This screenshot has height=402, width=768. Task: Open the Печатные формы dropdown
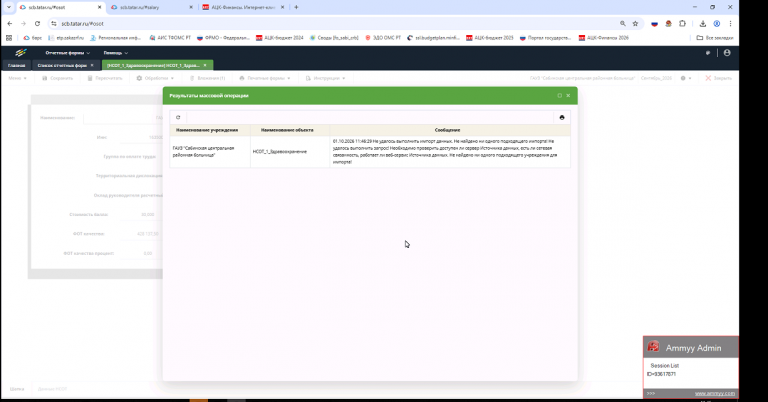tap(265, 78)
